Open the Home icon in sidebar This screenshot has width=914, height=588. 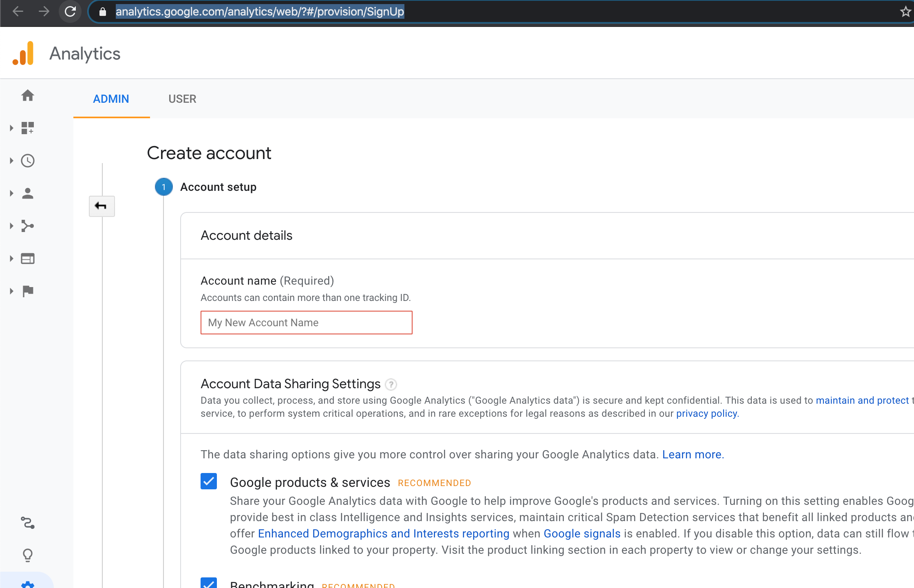pos(28,95)
